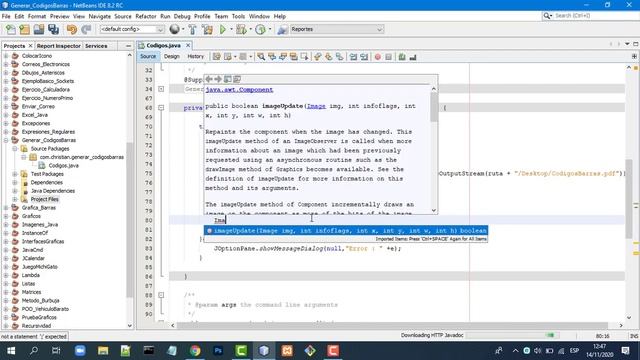Open the Refactor menu
The width and height of the screenshot is (640, 360).
[146, 16]
